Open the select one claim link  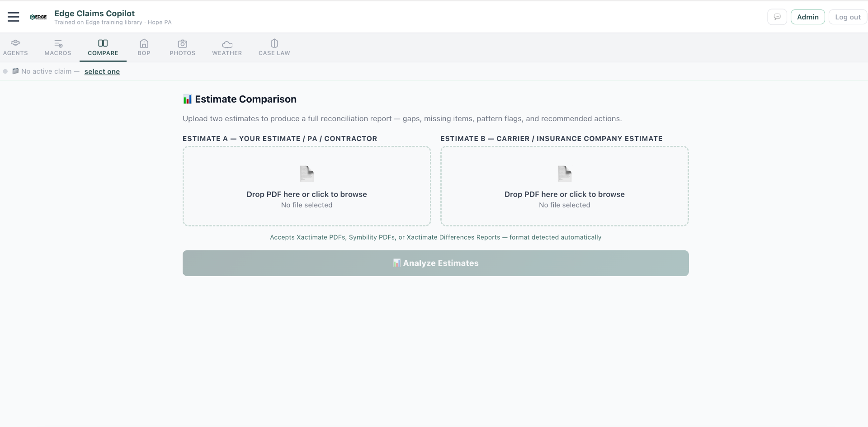click(102, 71)
